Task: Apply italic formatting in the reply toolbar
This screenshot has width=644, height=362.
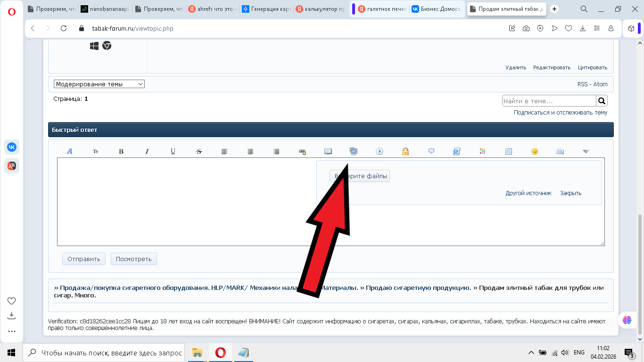Action: click(x=147, y=151)
